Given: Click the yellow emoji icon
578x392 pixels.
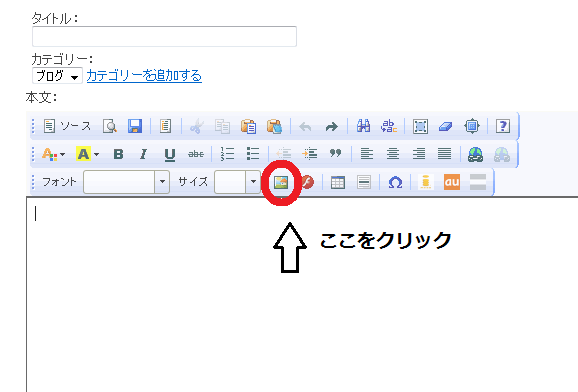Looking at the screenshot, I should click(426, 182).
